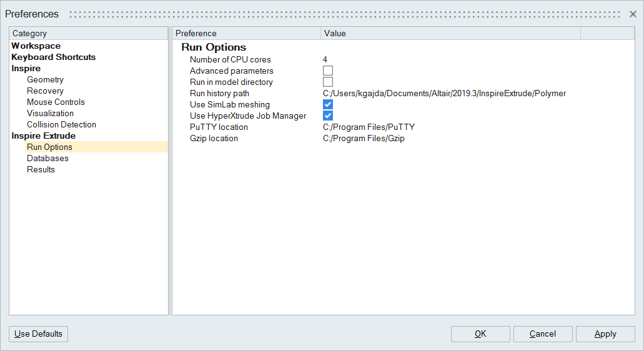Viewport: 644px width, 351px height.
Task: Go to Recovery settings
Action: pos(45,91)
